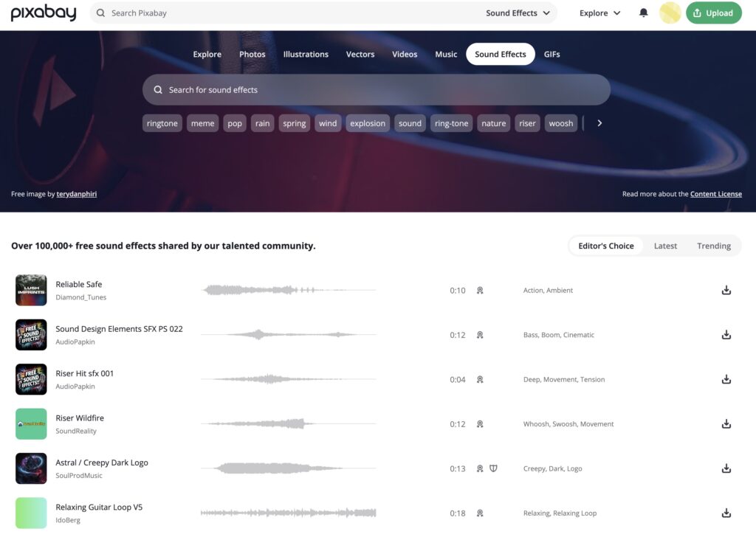756x537 pixels.
Task: Open the IdoBerg author profile
Action: click(x=68, y=520)
